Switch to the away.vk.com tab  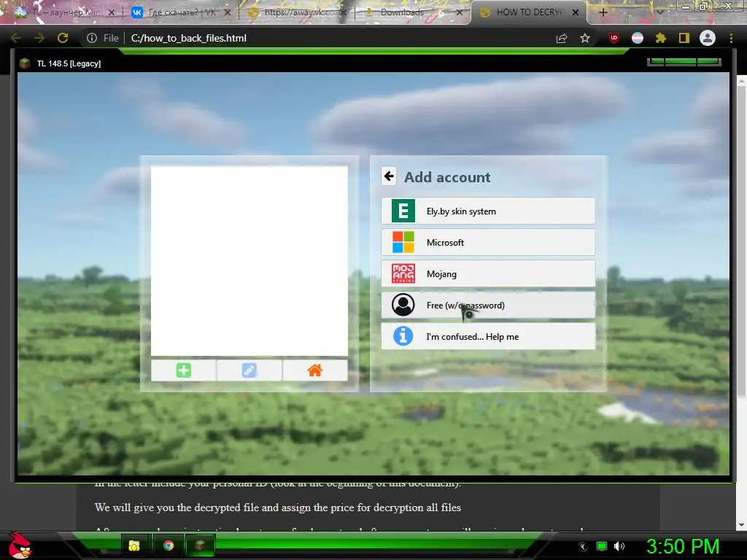point(298,12)
